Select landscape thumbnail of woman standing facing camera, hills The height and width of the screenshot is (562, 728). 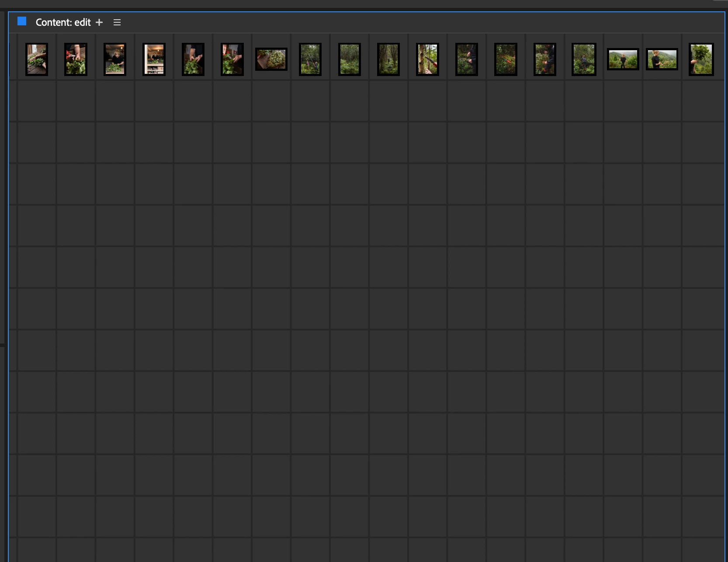click(623, 59)
